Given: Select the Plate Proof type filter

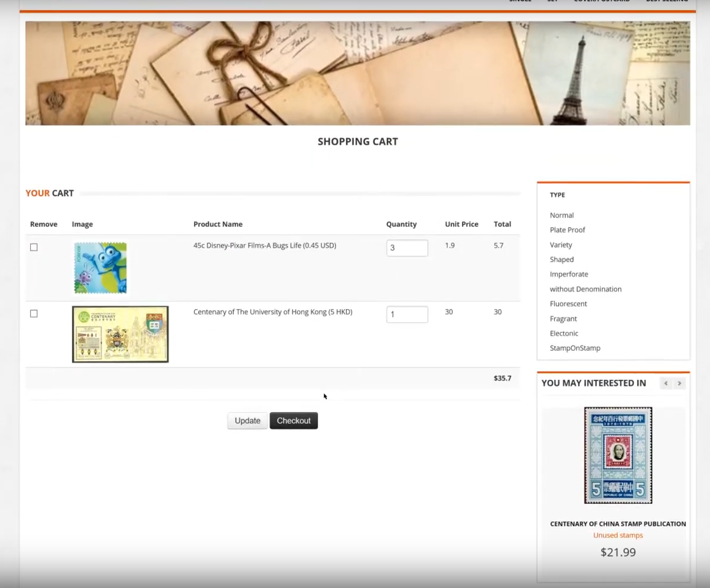Looking at the screenshot, I should click(x=567, y=230).
